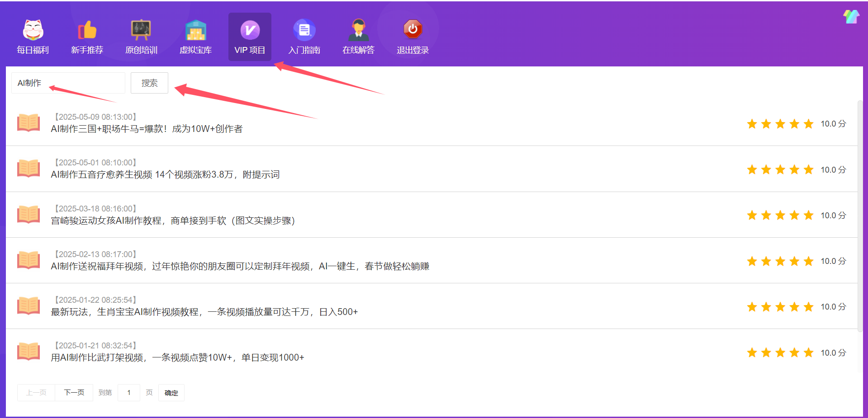Open the VIP 项目 tab

(x=250, y=37)
